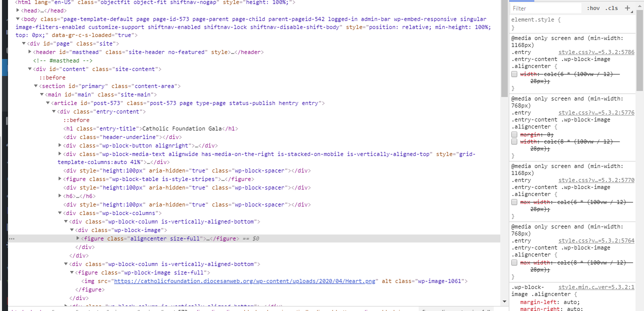Image resolution: width=644 pixels, height=311 pixels.
Task: Click the Elements panel scroll-down arrow
Action: (504, 301)
